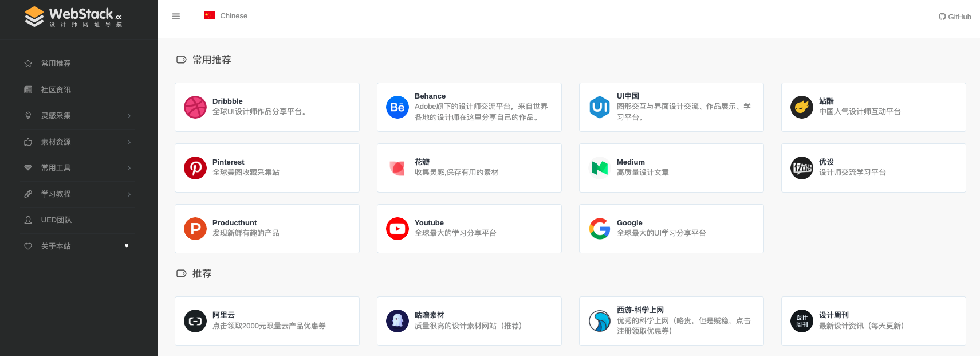Open the Chinese language selector
Image resolution: width=980 pixels, height=356 pixels.
click(226, 16)
